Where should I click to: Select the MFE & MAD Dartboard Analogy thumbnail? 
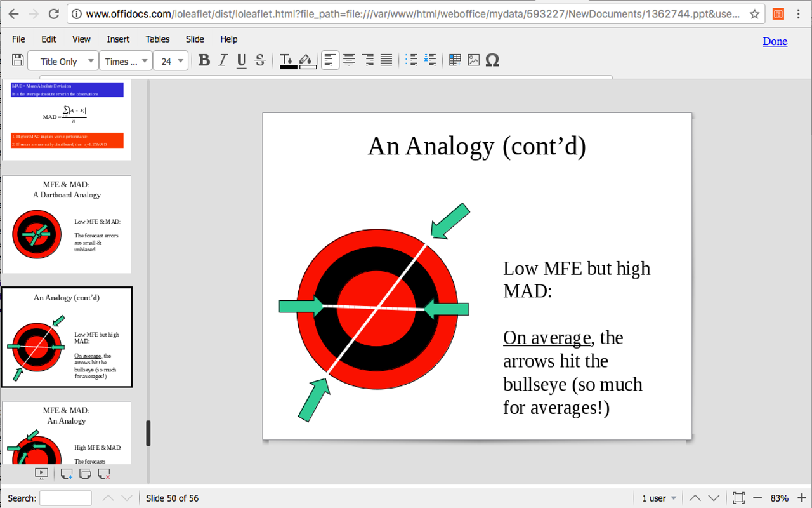67,224
